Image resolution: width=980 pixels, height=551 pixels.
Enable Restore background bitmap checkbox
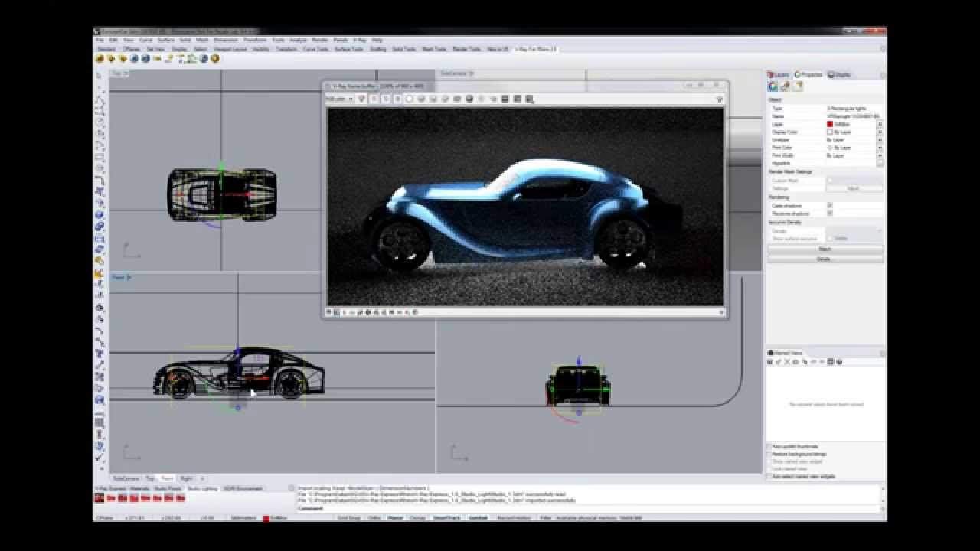click(x=769, y=454)
